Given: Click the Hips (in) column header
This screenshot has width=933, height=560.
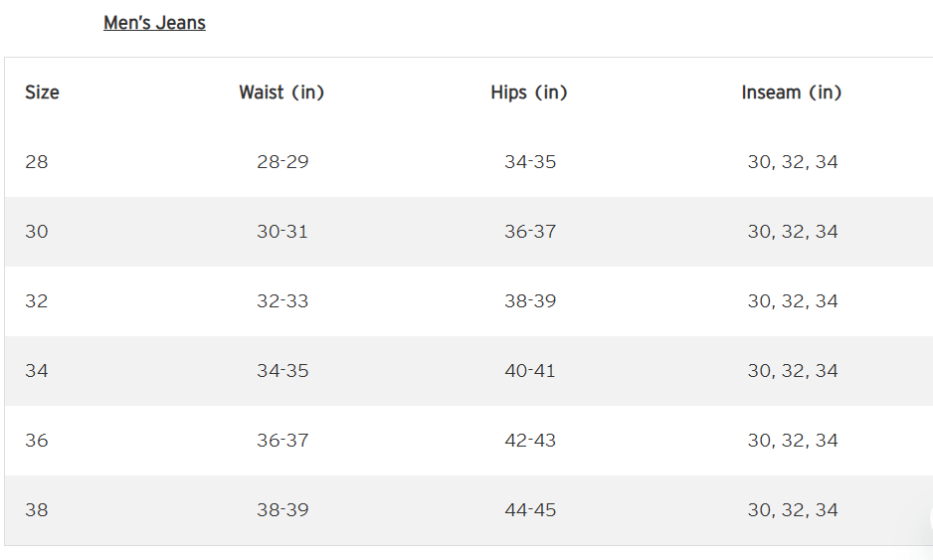Looking at the screenshot, I should click(529, 93).
